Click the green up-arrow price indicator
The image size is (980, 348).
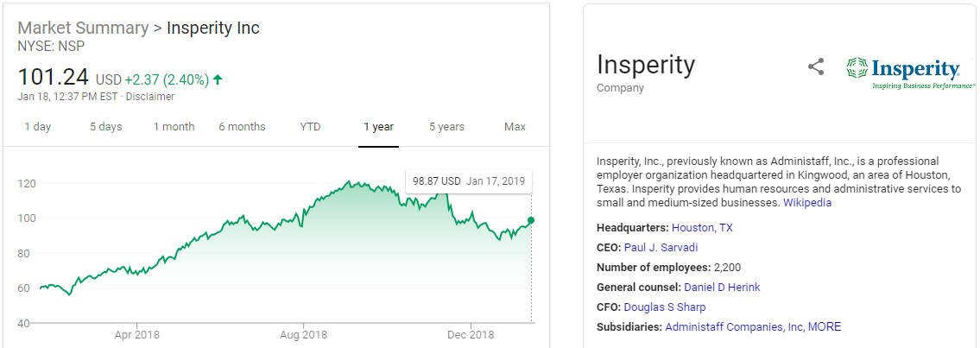coord(218,79)
